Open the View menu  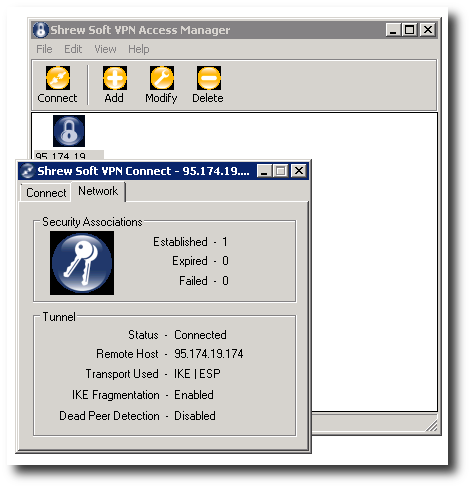[105, 49]
